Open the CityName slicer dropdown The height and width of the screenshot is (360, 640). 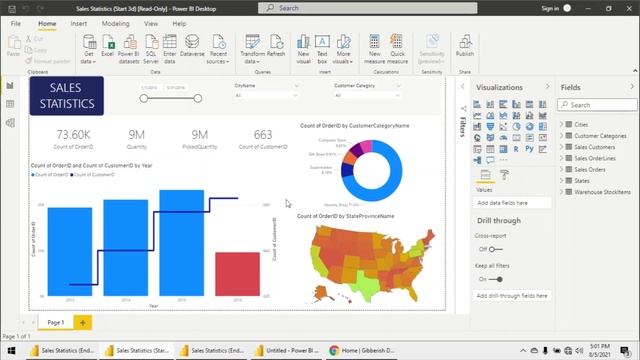[x=266, y=95]
